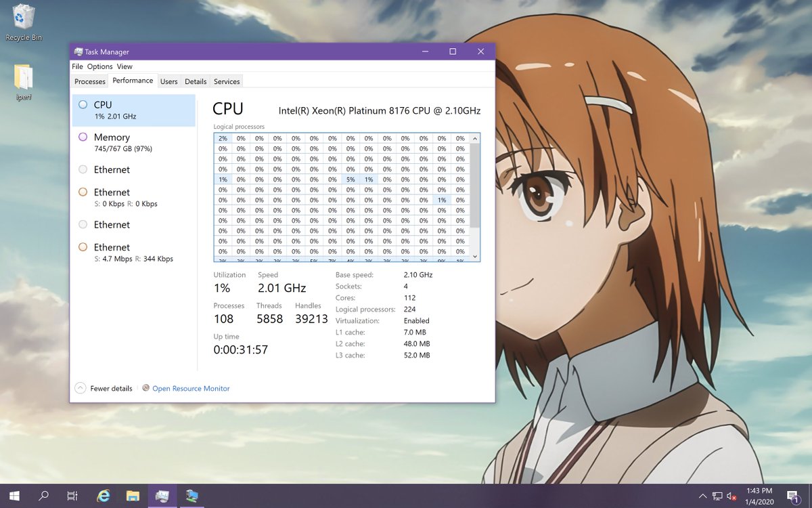
Task: Click the network tray icon
Action: coord(717,496)
